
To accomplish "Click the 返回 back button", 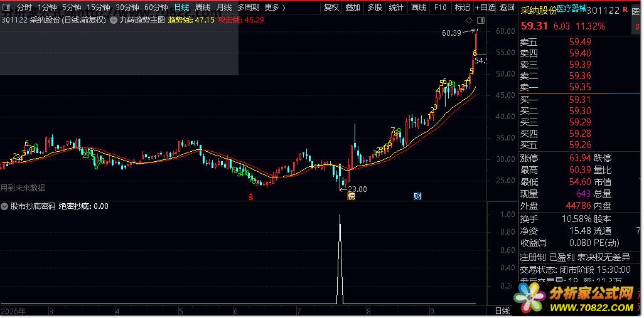I will click(507, 8).
